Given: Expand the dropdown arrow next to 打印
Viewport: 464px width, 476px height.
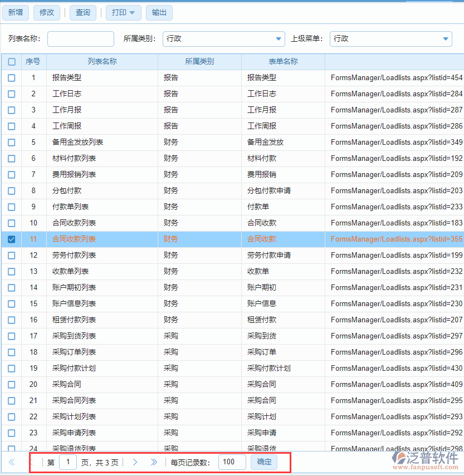Looking at the screenshot, I should (131, 12).
